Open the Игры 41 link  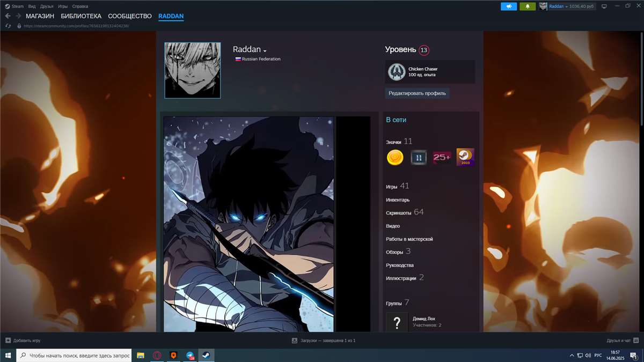coord(397,186)
